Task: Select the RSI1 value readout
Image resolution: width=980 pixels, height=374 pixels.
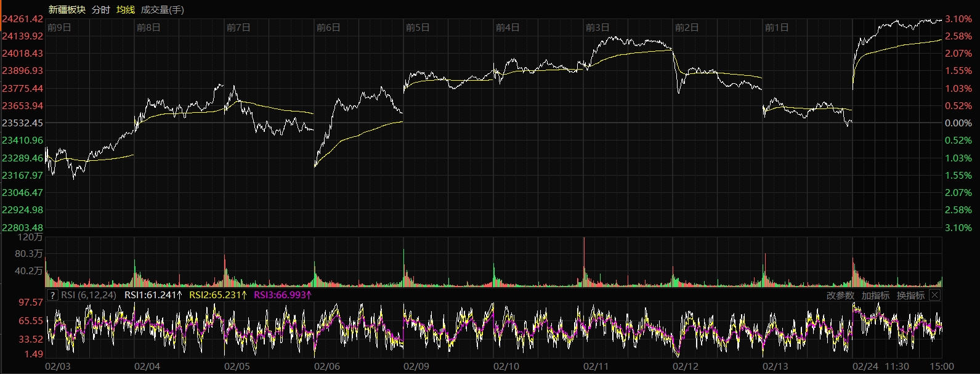Action: click(x=153, y=295)
